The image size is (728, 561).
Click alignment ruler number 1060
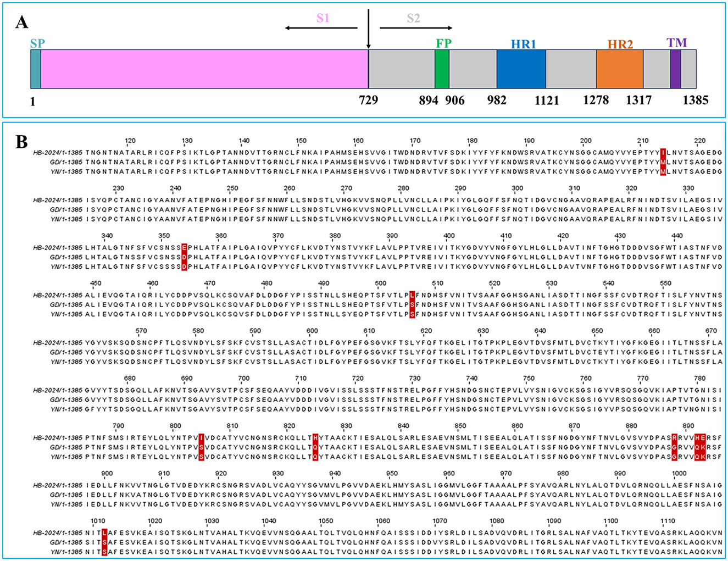pyautogui.click(x=383, y=521)
